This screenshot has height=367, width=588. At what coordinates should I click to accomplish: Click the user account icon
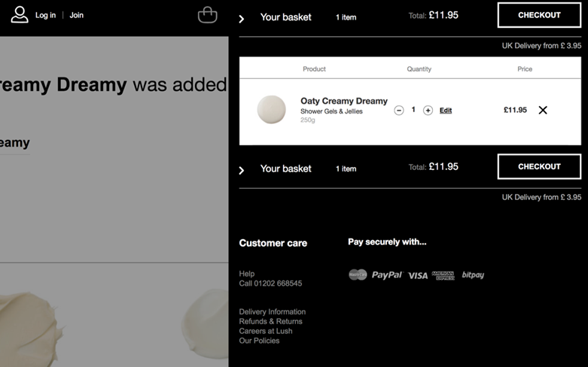[x=20, y=15]
